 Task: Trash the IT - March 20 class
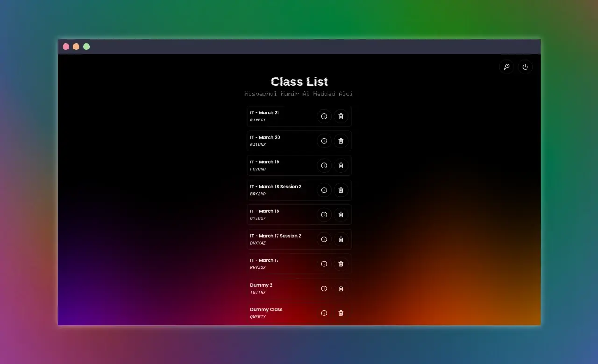tap(341, 141)
